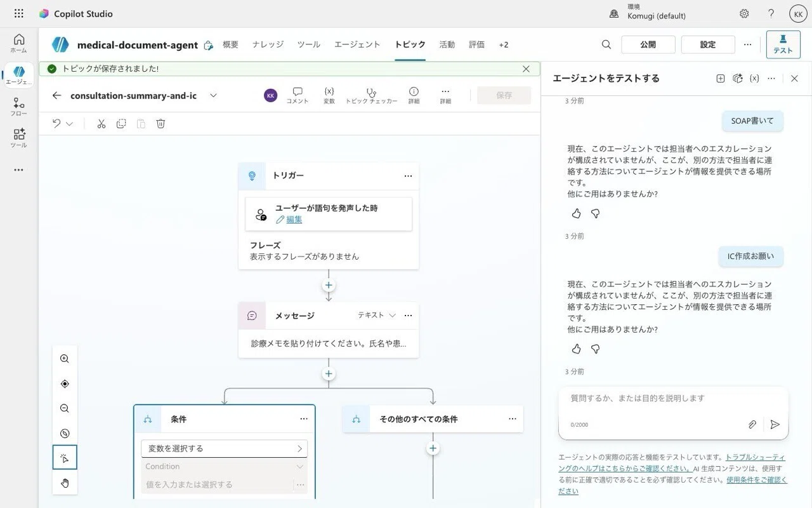This screenshot has height=508, width=812.
Task: Click thumbs down under the IC作成お願い reply
Action: pyautogui.click(x=595, y=349)
